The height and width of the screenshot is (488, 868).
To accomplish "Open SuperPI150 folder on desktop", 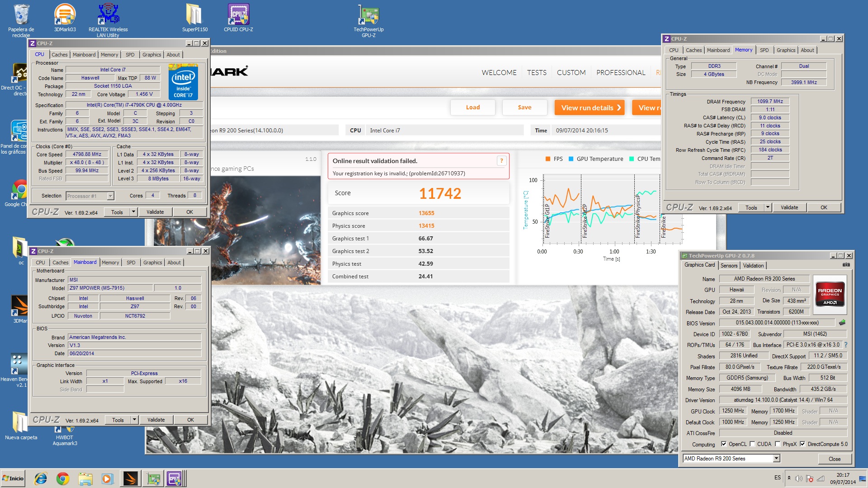I will (194, 16).
